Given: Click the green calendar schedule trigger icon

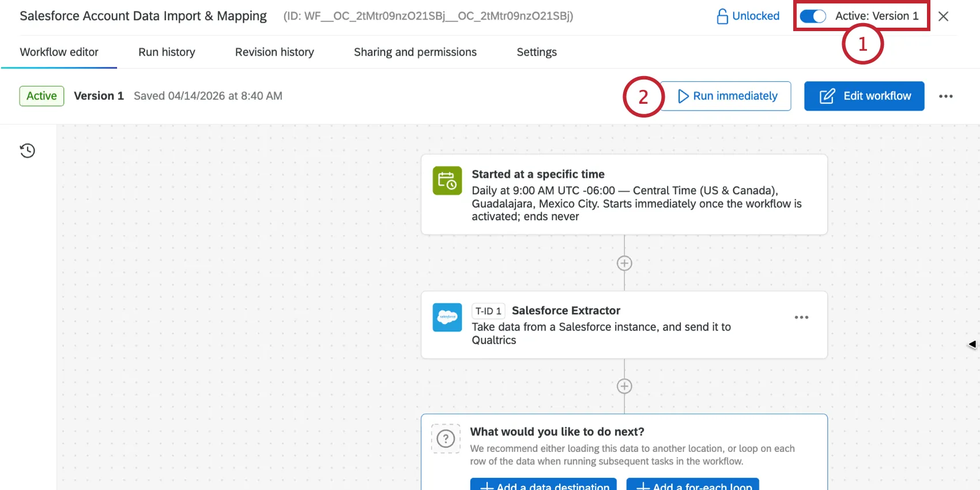Looking at the screenshot, I should [x=447, y=181].
